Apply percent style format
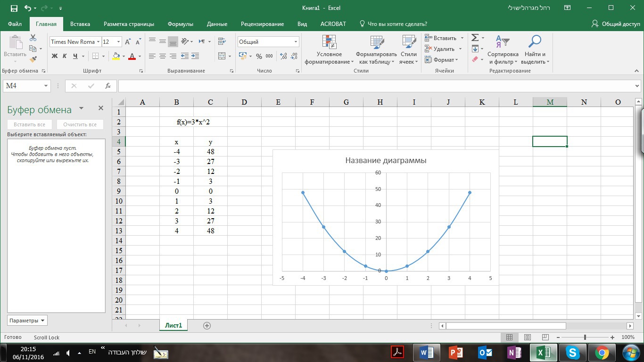This screenshot has width=644, height=362. coord(259,56)
